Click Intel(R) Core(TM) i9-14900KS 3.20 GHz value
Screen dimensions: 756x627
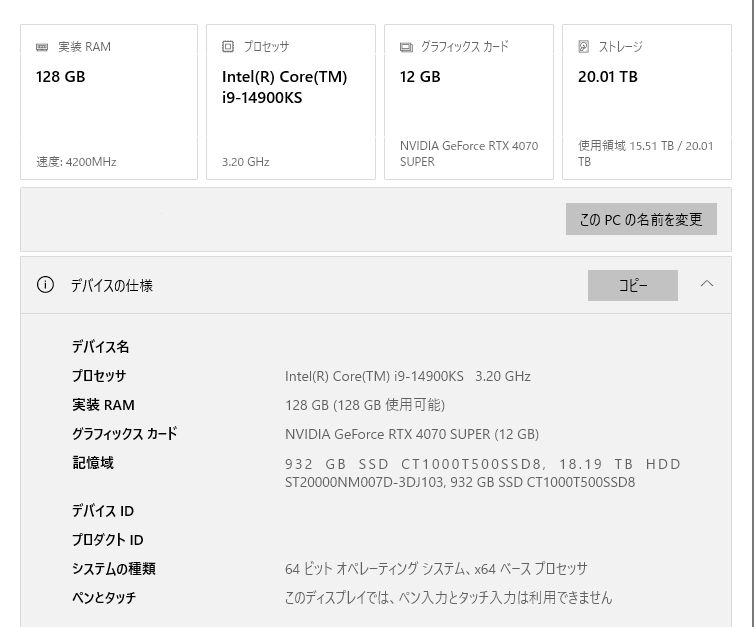pos(408,376)
